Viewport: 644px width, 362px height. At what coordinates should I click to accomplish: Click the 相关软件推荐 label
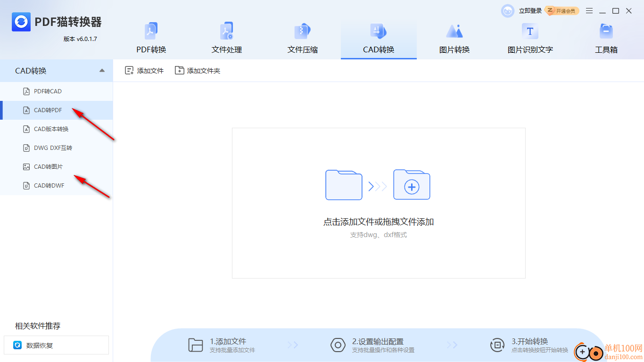coord(38,326)
